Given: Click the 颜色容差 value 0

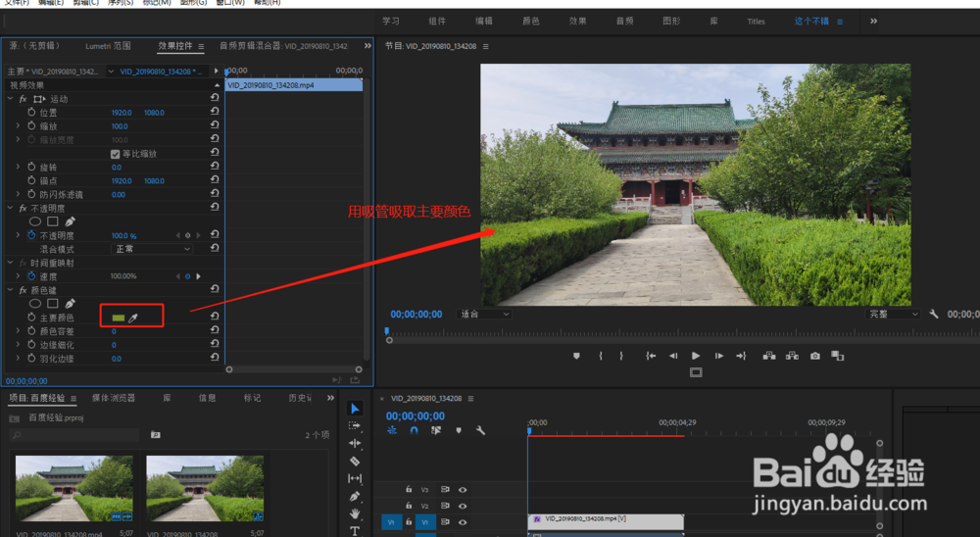Looking at the screenshot, I should [114, 331].
